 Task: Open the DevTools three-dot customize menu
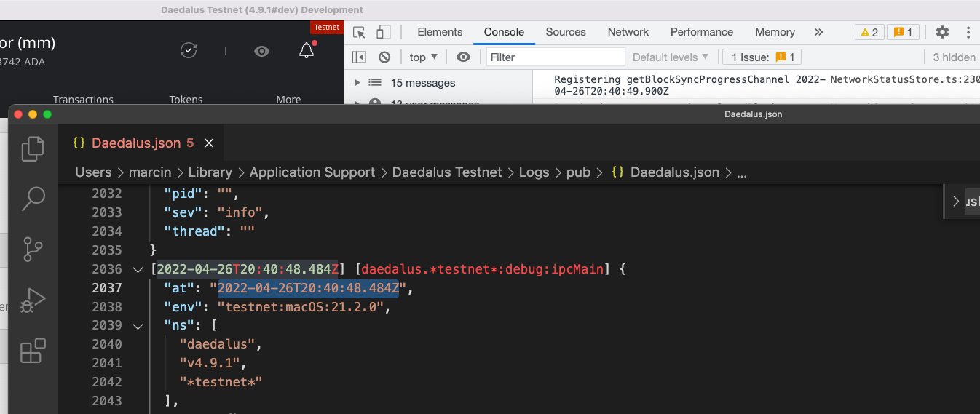968,32
